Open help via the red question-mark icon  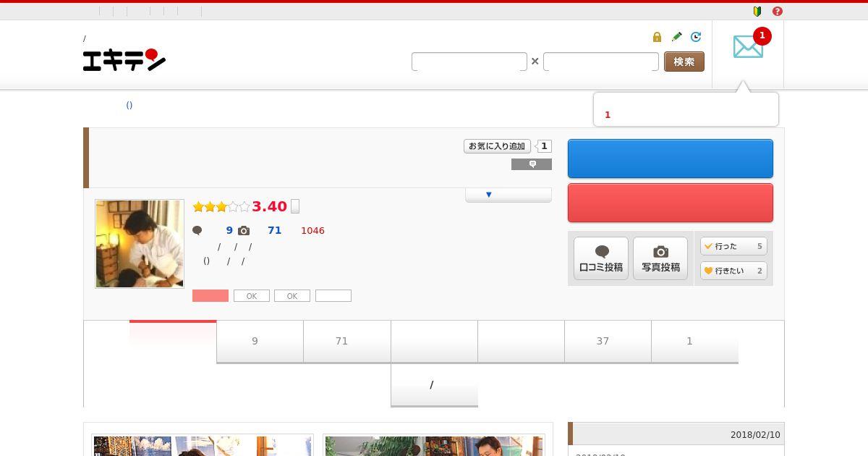(x=778, y=12)
